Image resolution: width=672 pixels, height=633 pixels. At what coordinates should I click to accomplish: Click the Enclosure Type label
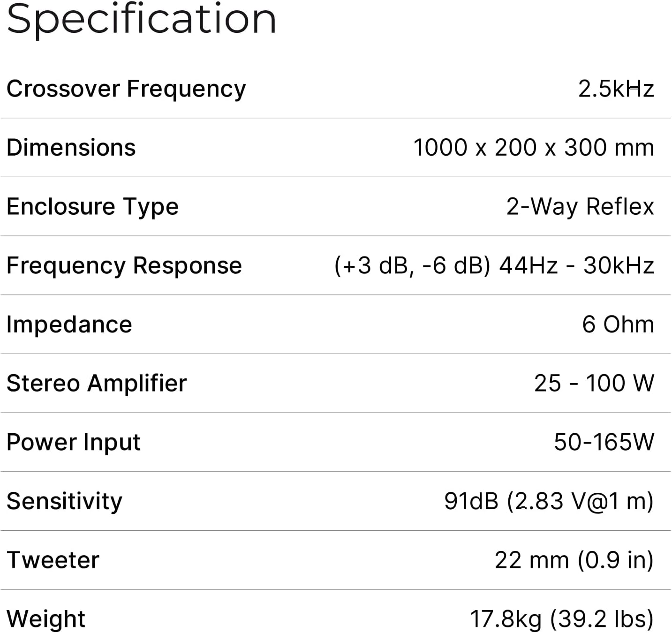click(92, 207)
